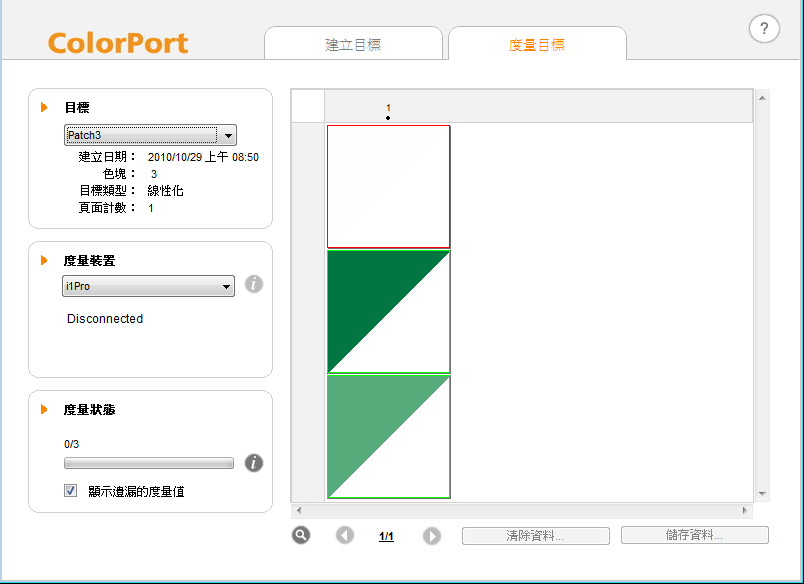This screenshot has width=804, height=584.
Task: Collapse the 目標 section arrow
Action: click(44, 107)
